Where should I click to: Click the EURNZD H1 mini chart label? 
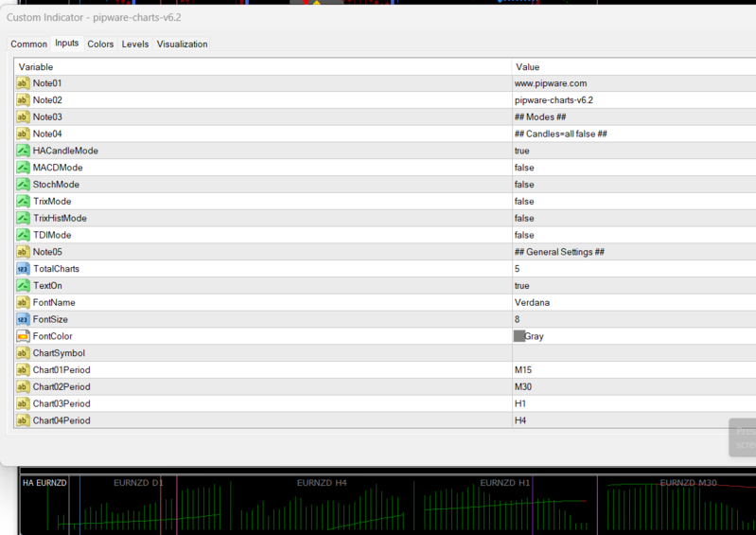pyautogui.click(x=505, y=483)
